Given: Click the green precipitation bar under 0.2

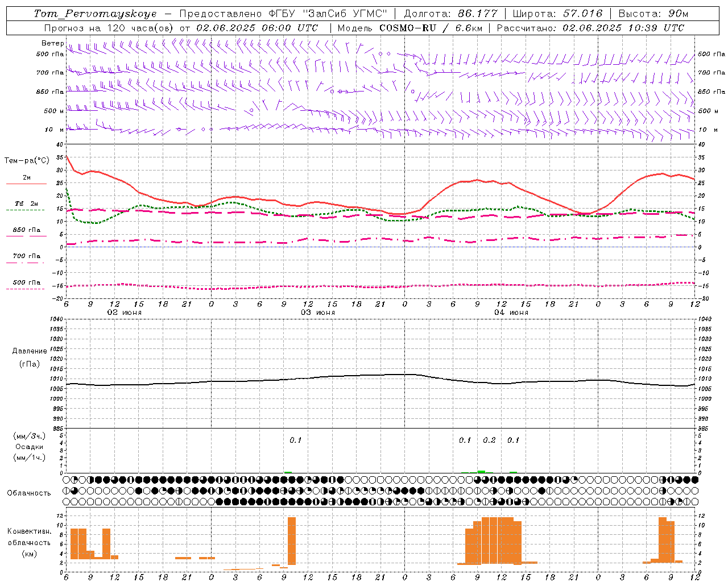Looking at the screenshot, I should (481, 471).
